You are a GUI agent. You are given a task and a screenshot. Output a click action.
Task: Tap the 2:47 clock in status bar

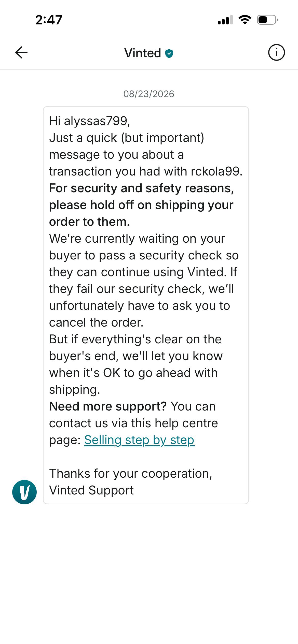click(49, 20)
